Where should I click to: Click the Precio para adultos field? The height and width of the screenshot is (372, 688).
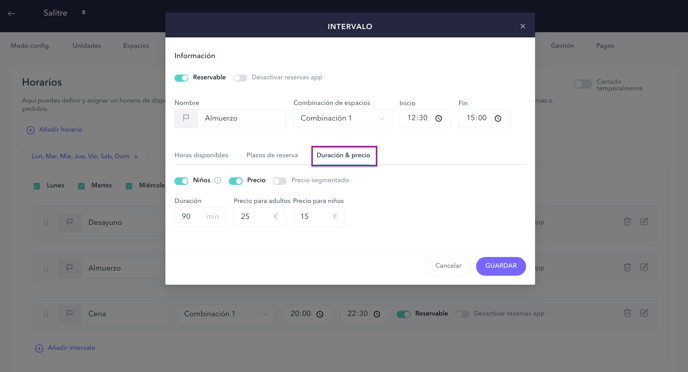(x=259, y=217)
